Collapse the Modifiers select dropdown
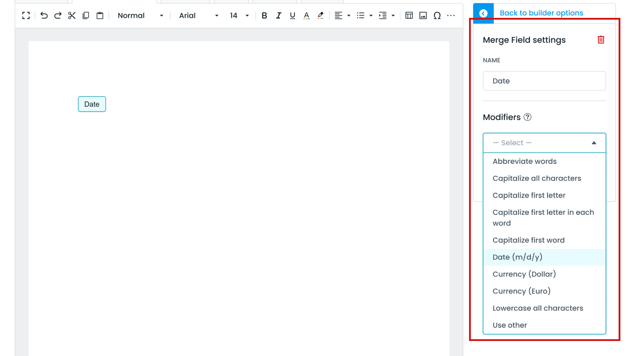The width and height of the screenshot is (644, 356). 594,143
